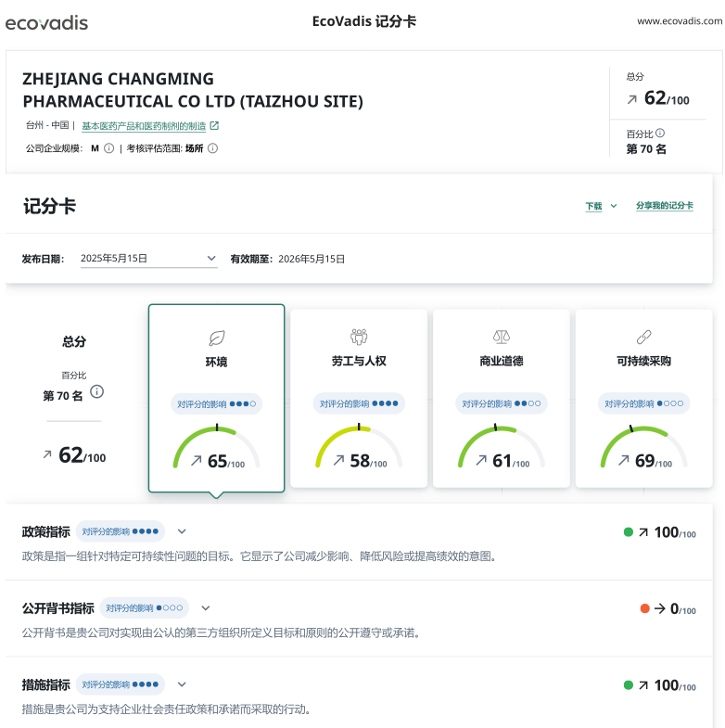Click the 可持续采购 score gauge showing 69
The image size is (725, 728).
tap(643, 446)
